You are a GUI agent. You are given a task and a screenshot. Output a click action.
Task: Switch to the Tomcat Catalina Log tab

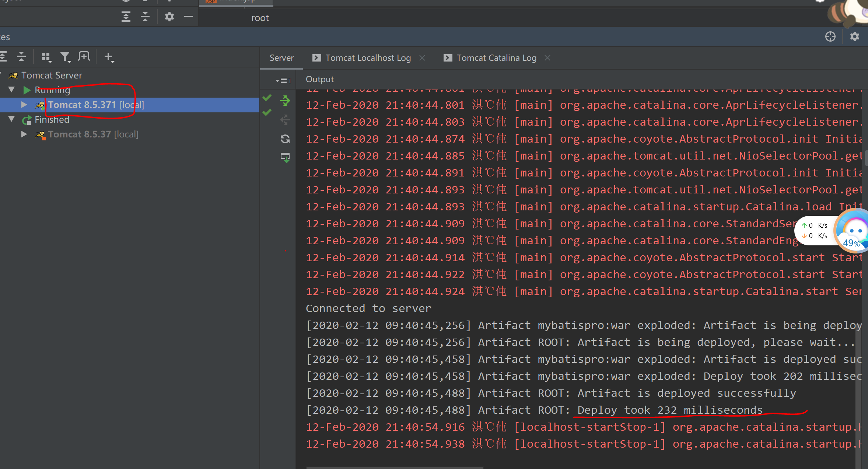pos(496,57)
